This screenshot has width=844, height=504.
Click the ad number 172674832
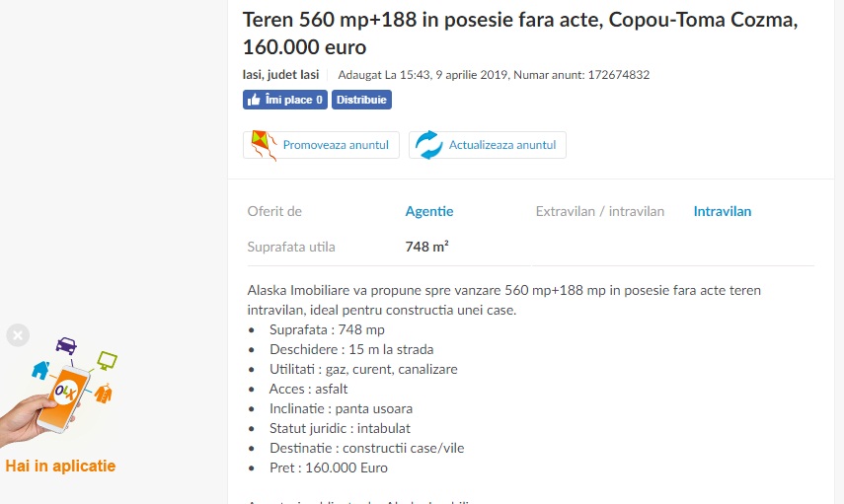(619, 75)
